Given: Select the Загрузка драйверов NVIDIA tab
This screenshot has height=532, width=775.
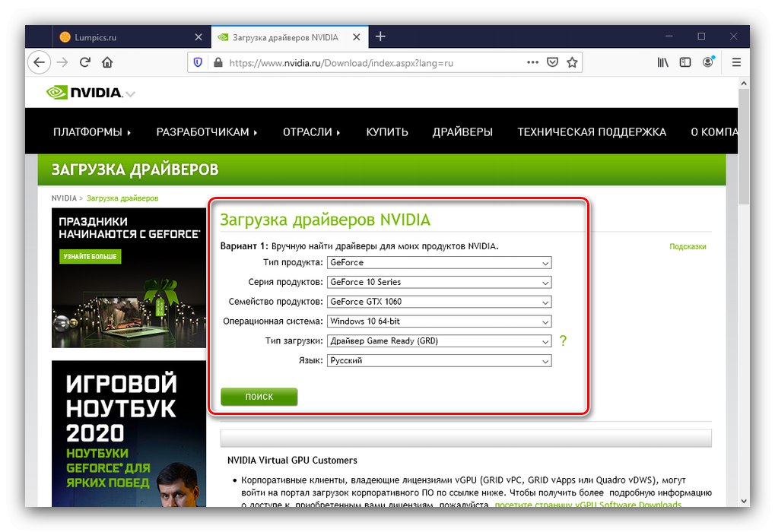Looking at the screenshot, I should 290,37.
